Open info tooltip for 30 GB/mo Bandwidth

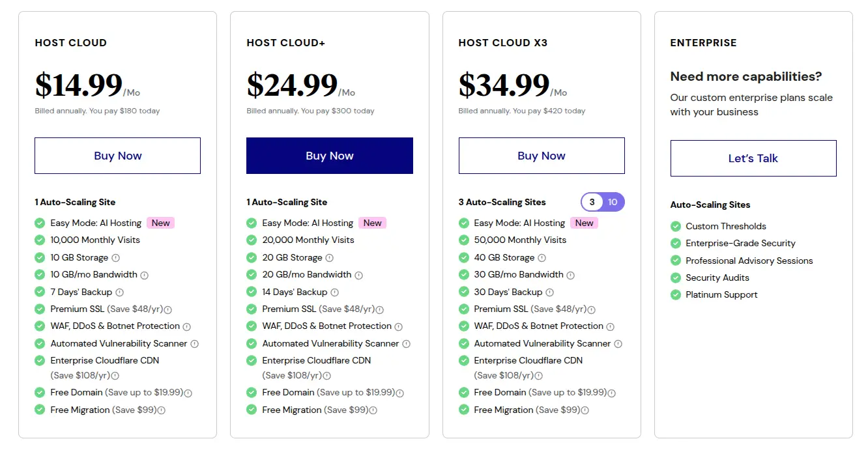pos(571,274)
